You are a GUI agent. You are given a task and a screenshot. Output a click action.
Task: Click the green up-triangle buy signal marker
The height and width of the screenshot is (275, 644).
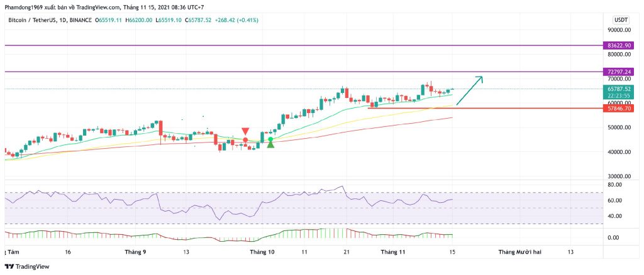click(270, 145)
